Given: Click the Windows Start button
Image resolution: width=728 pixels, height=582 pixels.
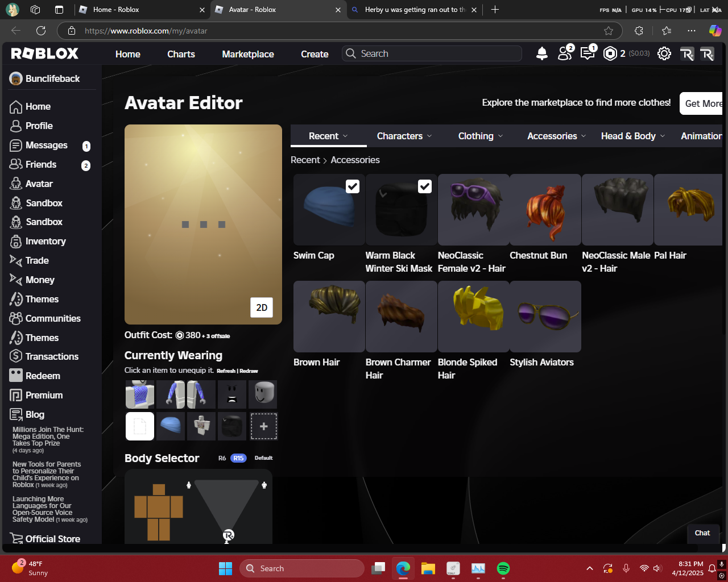Looking at the screenshot, I should point(226,568).
